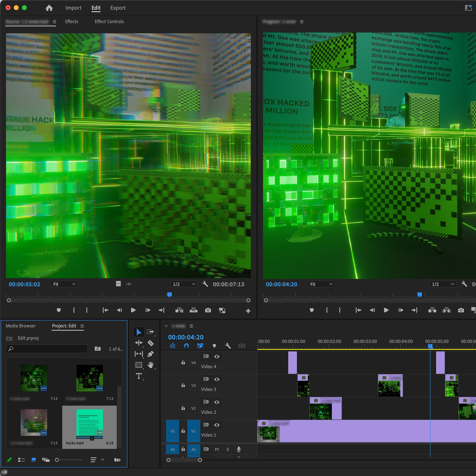Add marker in Source monitor
Image resolution: width=476 pixels, height=476 pixels.
59,310
